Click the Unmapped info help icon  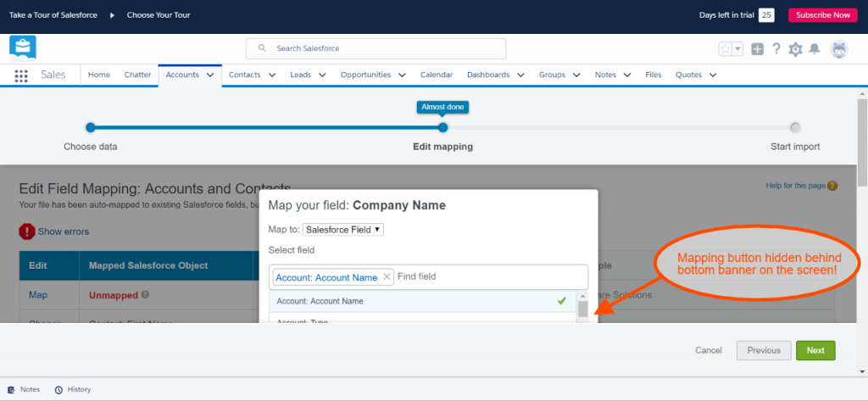click(145, 295)
